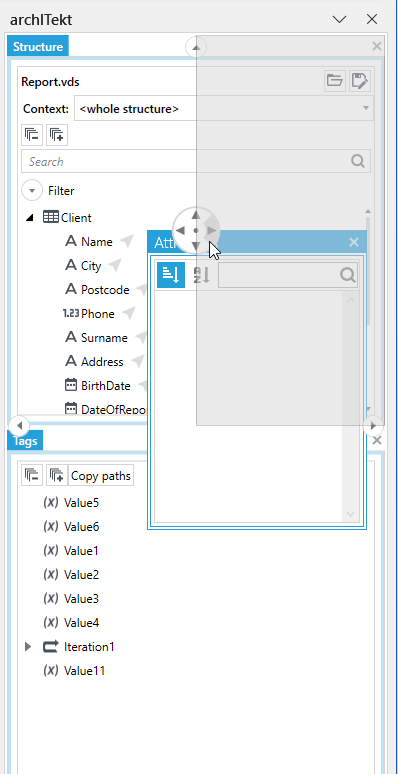Select the Value3 tag

(x=81, y=599)
